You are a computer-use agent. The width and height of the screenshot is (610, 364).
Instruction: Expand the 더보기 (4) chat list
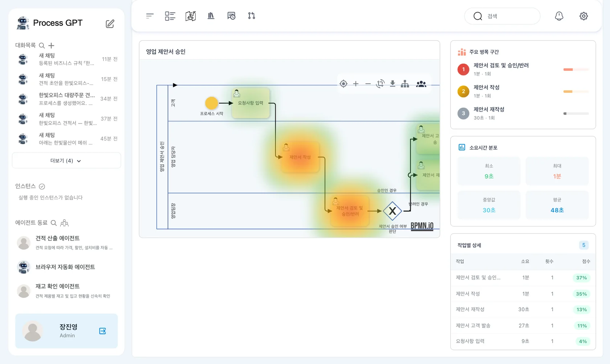click(x=66, y=161)
